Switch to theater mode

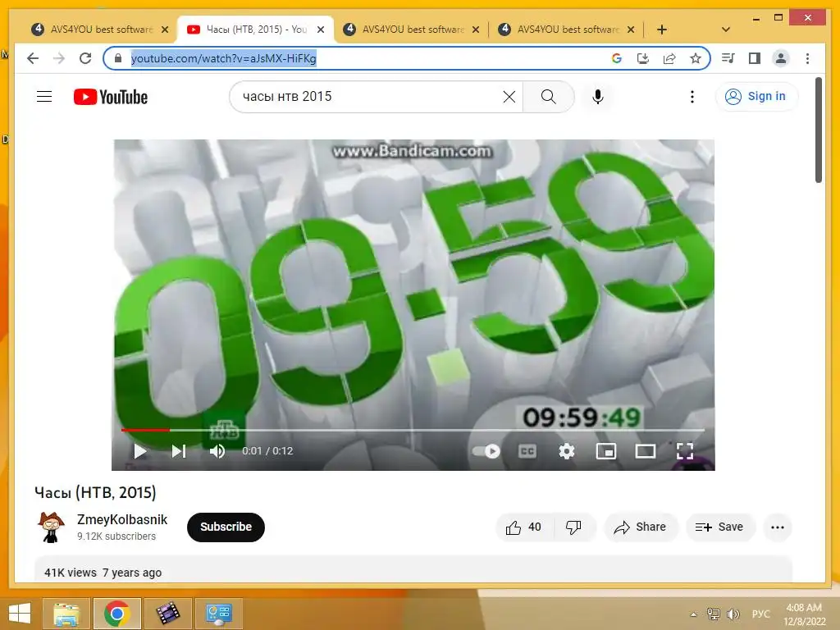(x=646, y=451)
